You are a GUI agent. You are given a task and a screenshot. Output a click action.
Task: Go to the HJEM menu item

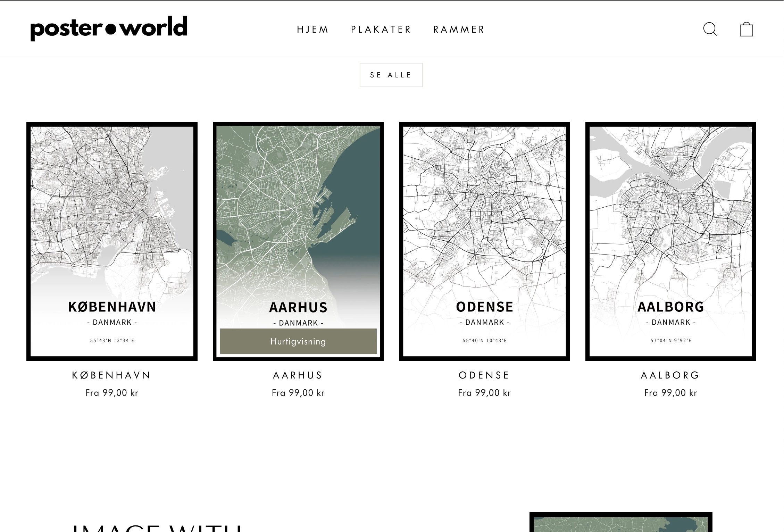pyautogui.click(x=312, y=30)
